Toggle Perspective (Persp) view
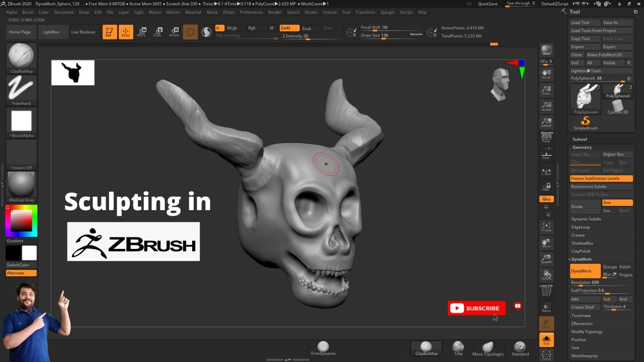This screenshot has height=362, width=644. (546, 138)
